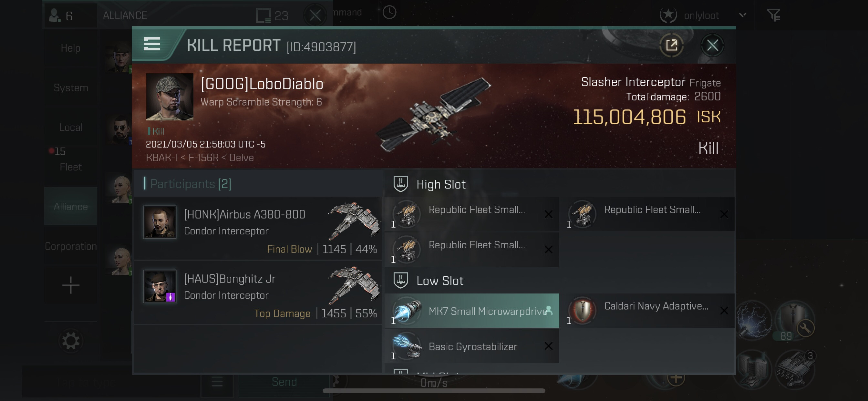The image size is (868, 401).
Task: Switch to the Corporation chat tab
Action: pos(71,246)
